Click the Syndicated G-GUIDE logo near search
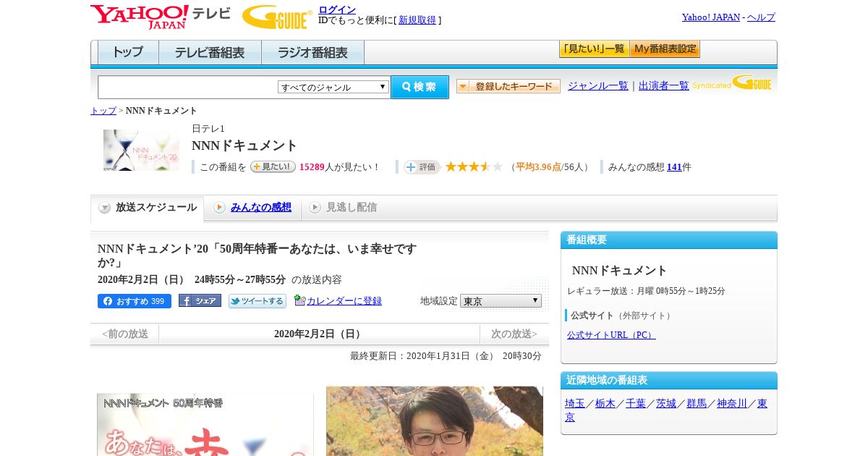The image size is (868, 456). click(732, 83)
